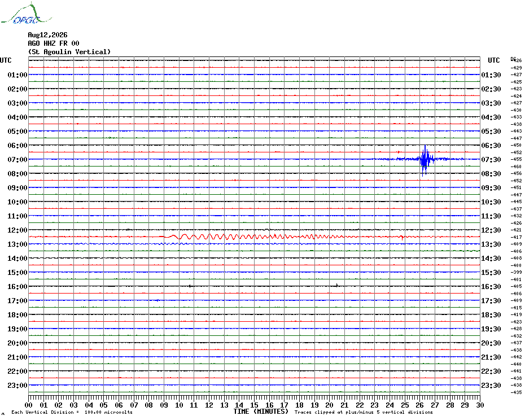Click the OPGC mountain logo
525x420 pixels.
[x=27, y=14]
